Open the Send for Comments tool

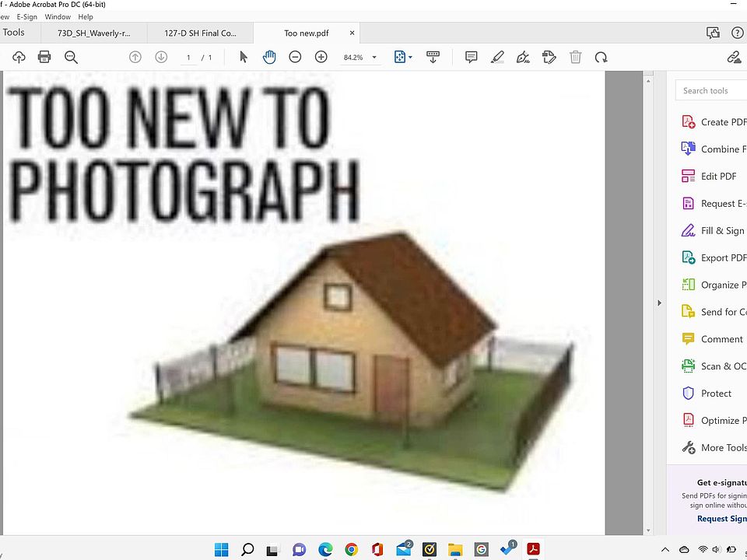click(714, 312)
